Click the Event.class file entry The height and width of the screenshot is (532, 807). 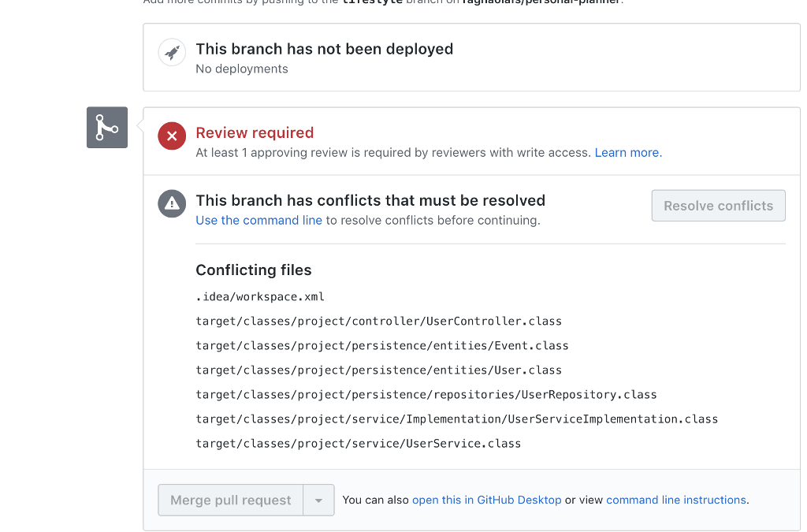click(381, 345)
